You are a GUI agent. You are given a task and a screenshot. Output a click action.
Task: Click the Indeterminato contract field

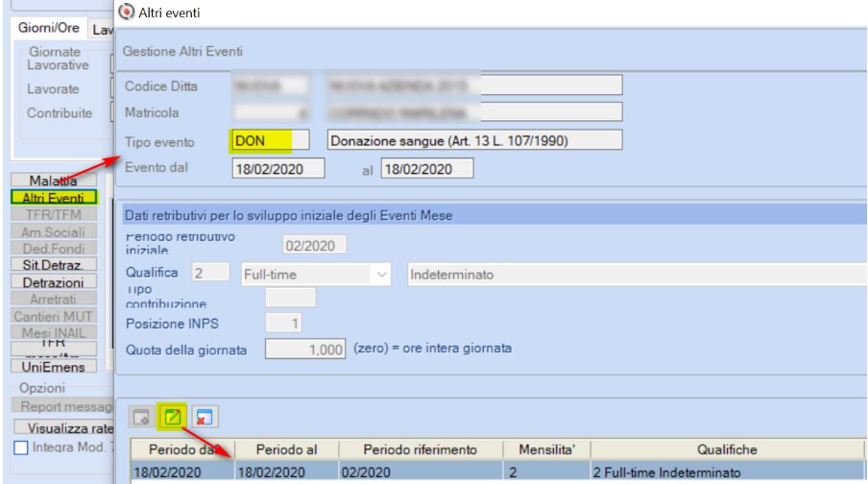click(x=637, y=274)
